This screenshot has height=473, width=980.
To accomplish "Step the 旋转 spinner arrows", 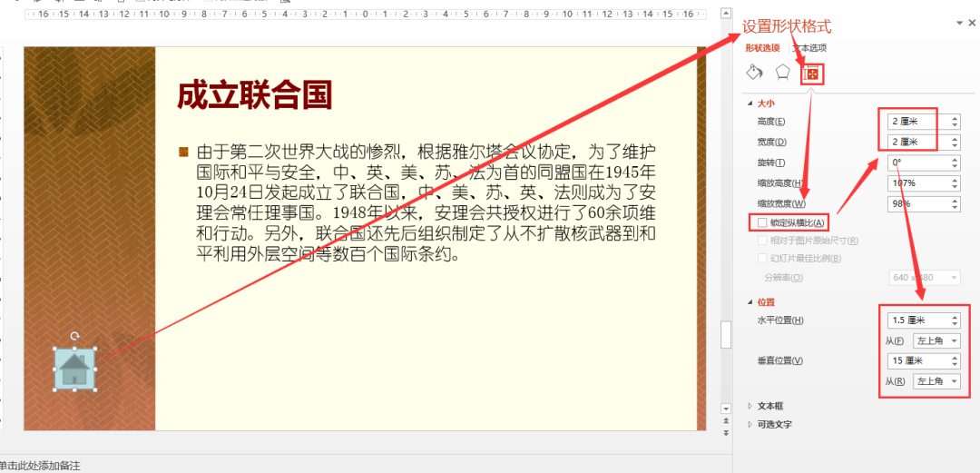I will 955,163.
